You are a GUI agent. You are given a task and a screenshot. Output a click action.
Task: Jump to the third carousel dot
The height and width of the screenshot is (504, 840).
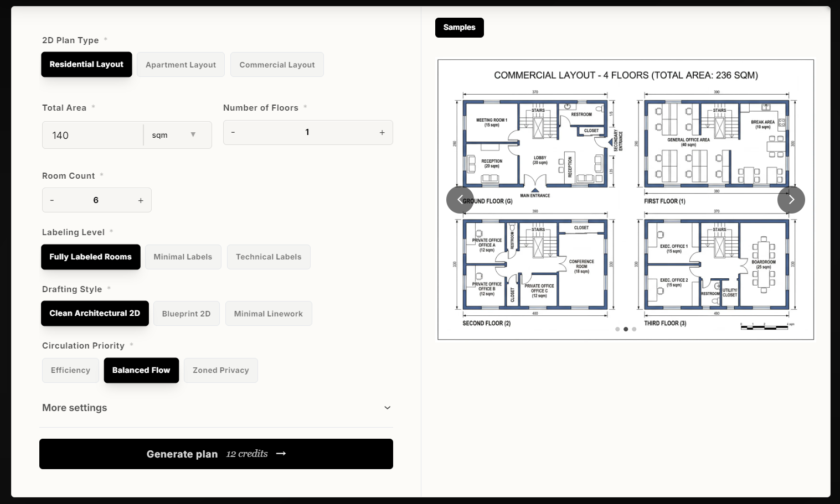pos(634,329)
